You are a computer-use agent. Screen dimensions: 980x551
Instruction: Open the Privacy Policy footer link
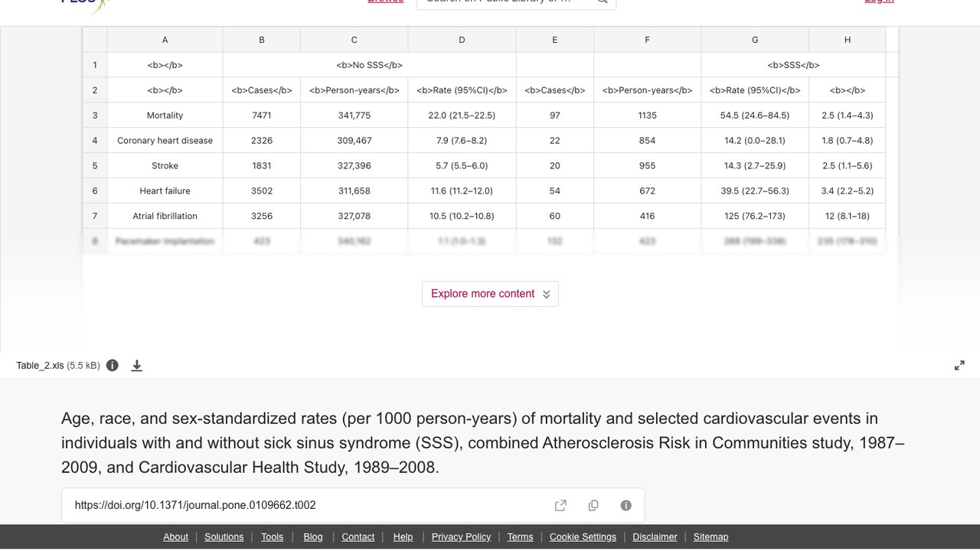461,537
